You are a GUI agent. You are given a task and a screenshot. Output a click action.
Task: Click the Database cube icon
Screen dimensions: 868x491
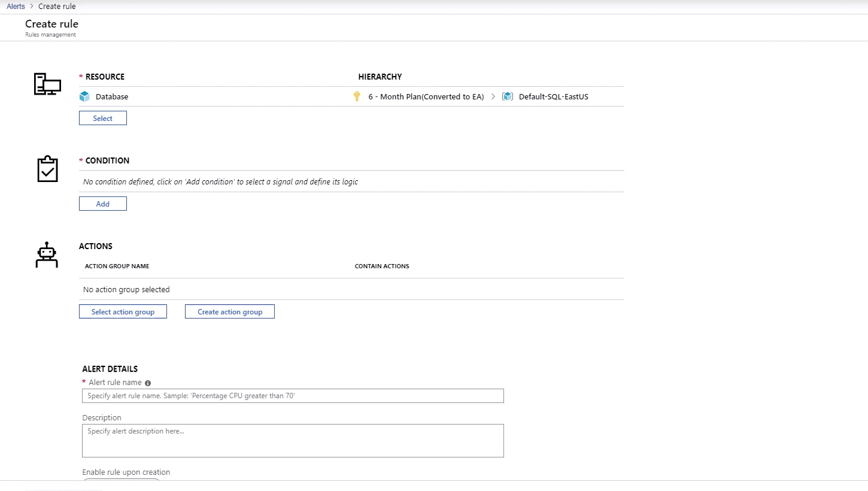tap(84, 96)
